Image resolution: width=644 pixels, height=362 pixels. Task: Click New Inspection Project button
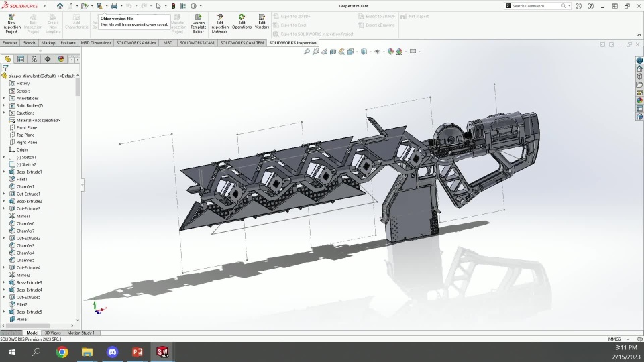(11, 22)
